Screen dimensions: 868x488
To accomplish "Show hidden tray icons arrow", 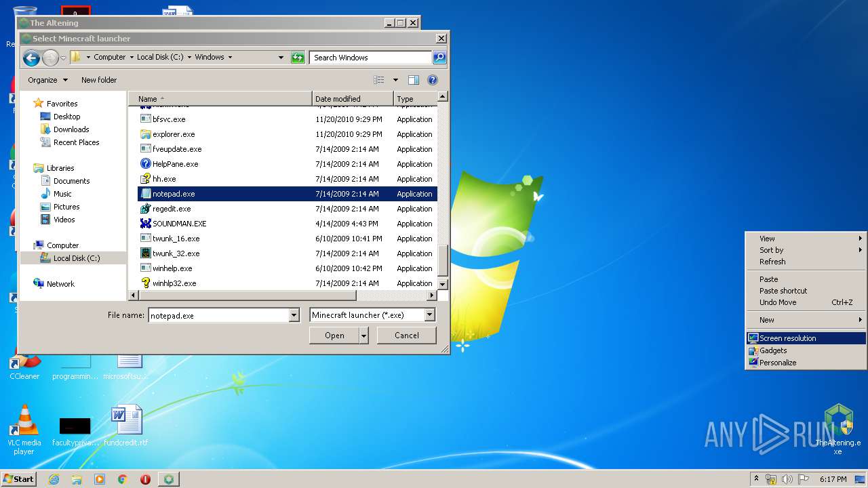I will pos(756,479).
